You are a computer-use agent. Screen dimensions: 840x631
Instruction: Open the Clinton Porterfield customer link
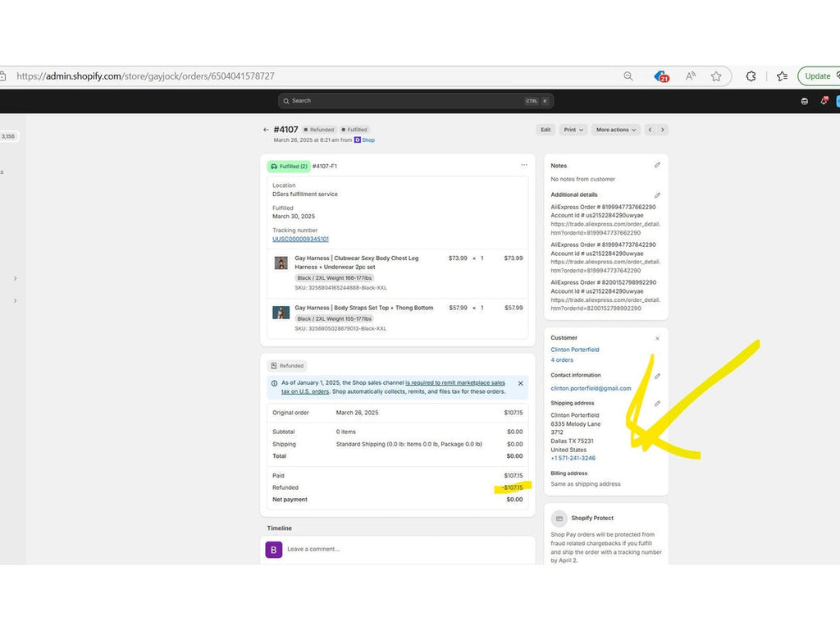point(574,350)
